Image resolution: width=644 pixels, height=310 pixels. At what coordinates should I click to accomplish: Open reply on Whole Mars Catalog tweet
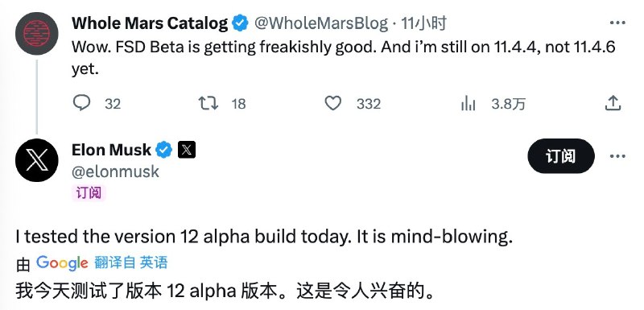pyautogui.click(x=81, y=103)
